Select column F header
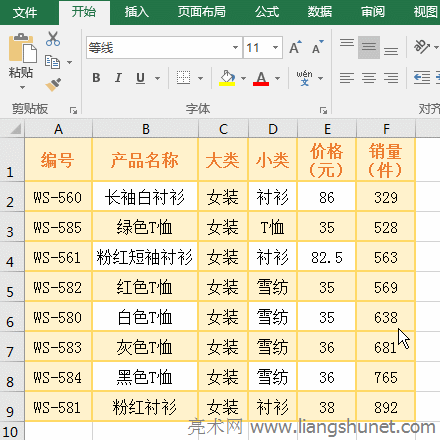 386,129
